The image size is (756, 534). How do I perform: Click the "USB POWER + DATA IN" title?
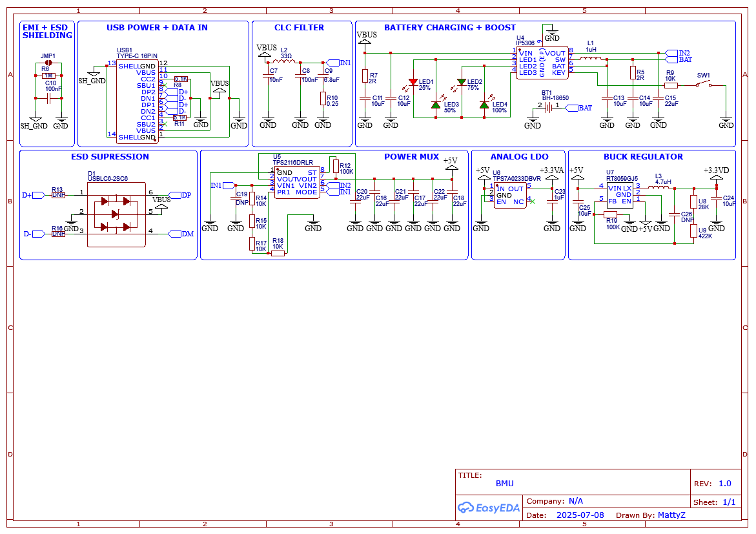point(157,28)
